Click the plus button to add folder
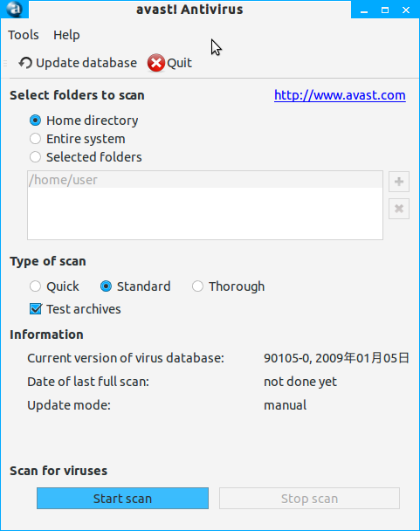This screenshot has height=531, width=420. (x=399, y=182)
